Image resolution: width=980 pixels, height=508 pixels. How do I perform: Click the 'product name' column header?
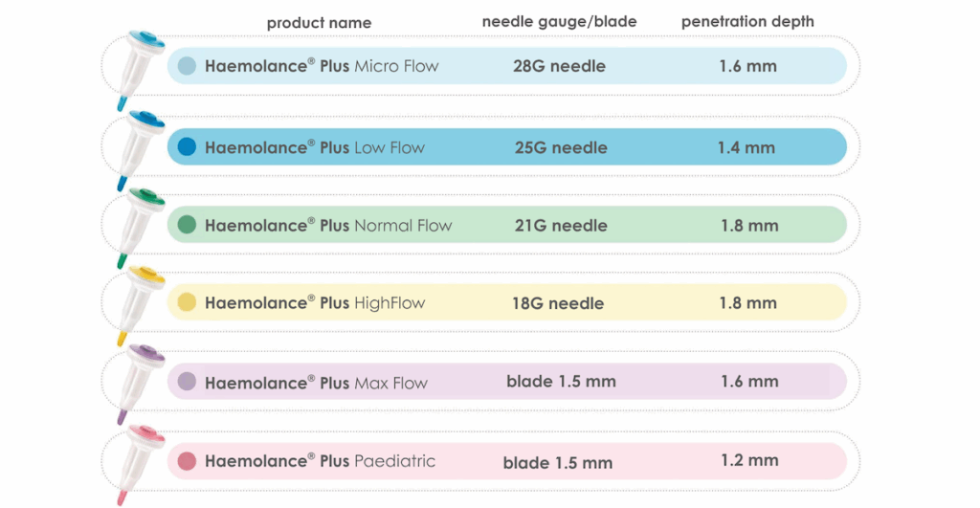click(x=319, y=23)
